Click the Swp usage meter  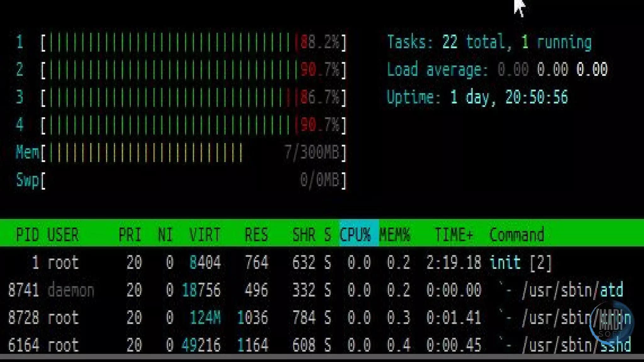[x=193, y=180]
